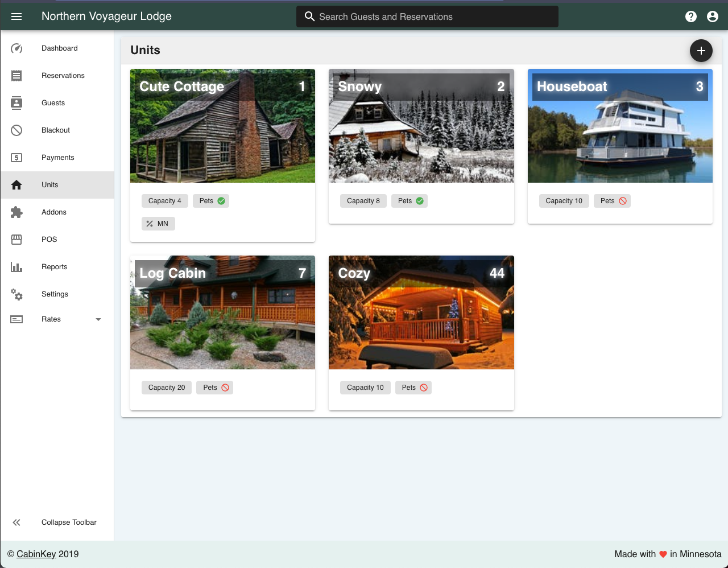The image size is (728, 568).
Task: Click the Search Guests and Reservations field
Action: pyautogui.click(x=427, y=17)
